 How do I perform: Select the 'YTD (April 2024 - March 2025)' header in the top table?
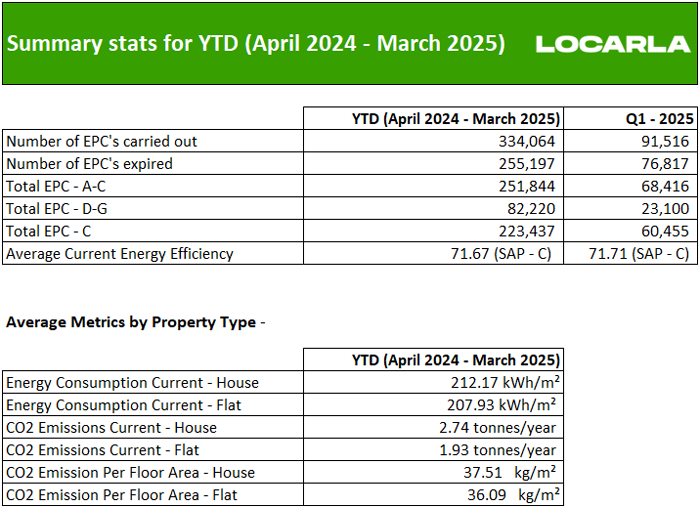[x=456, y=119]
